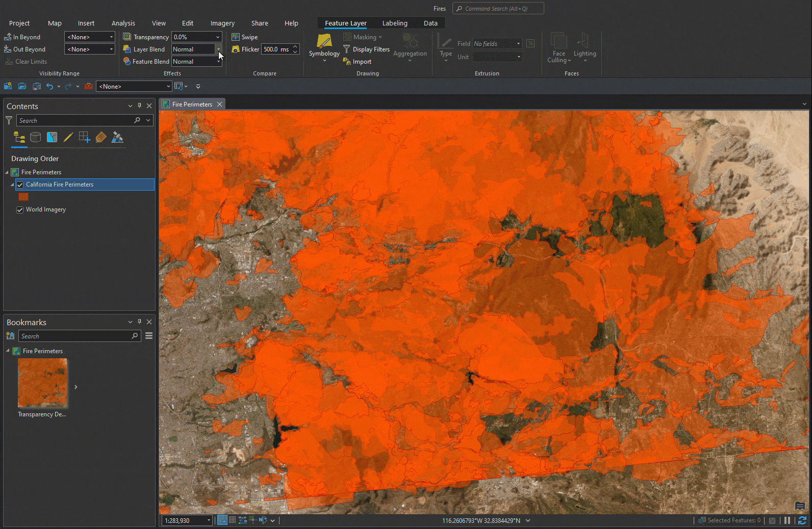Image resolution: width=812 pixels, height=529 pixels.
Task: Click the Refresh map icon
Action: click(802, 520)
